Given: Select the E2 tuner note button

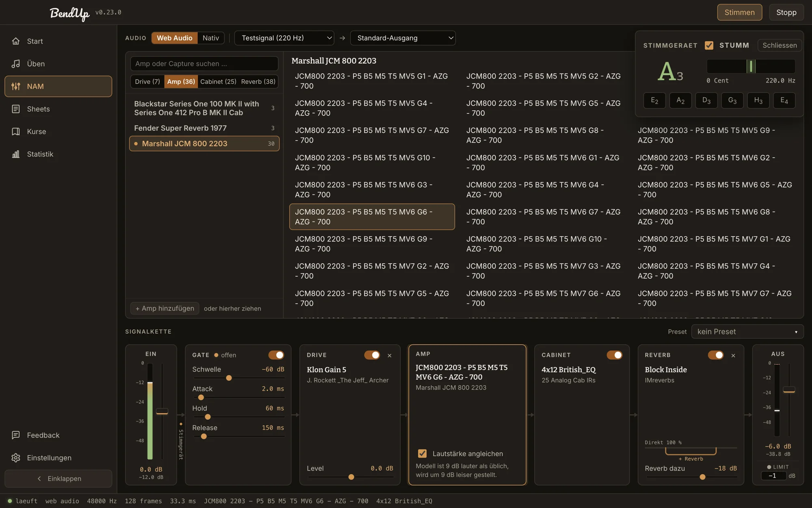Looking at the screenshot, I should click(654, 100).
